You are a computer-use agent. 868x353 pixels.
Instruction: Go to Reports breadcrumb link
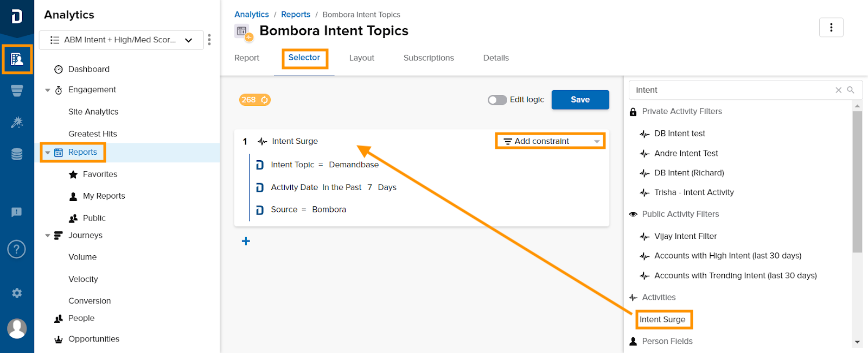(x=296, y=15)
